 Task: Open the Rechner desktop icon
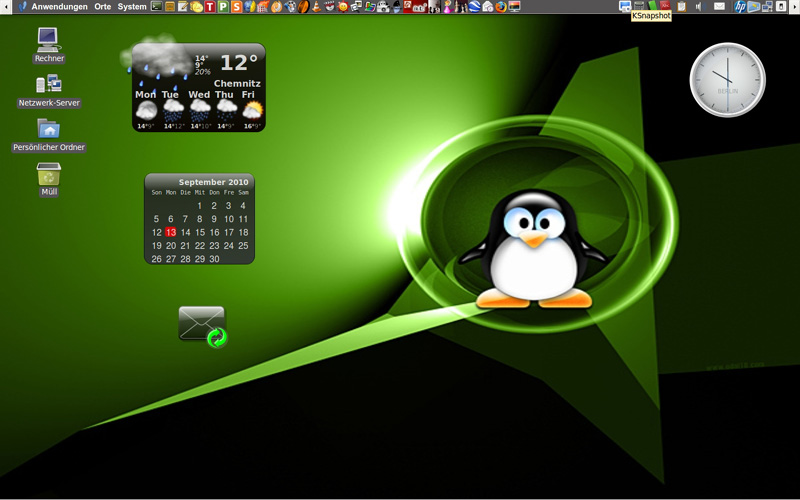pos(49,45)
